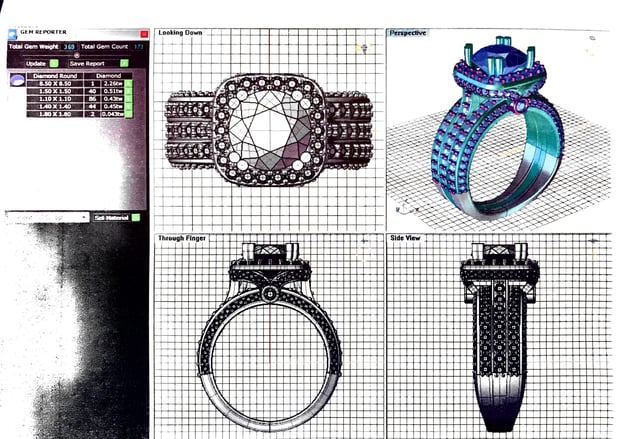
Task: Click green icon beside Save Report
Action: [124, 63]
